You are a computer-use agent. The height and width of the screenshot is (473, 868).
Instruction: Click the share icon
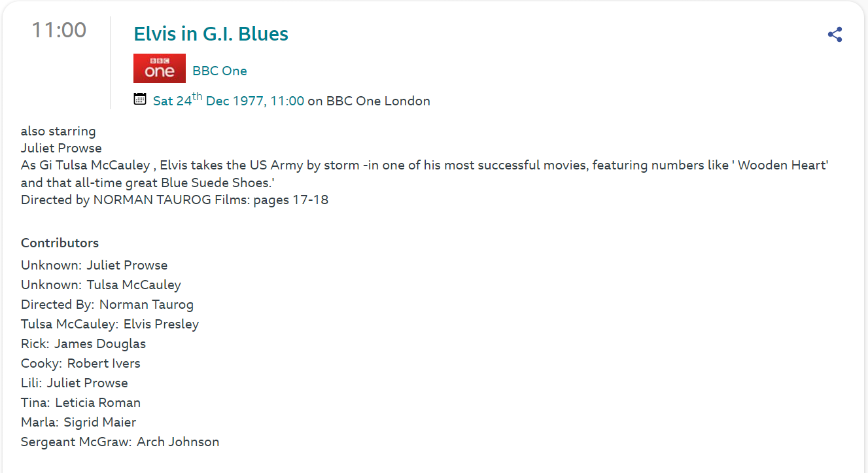click(835, 35)
